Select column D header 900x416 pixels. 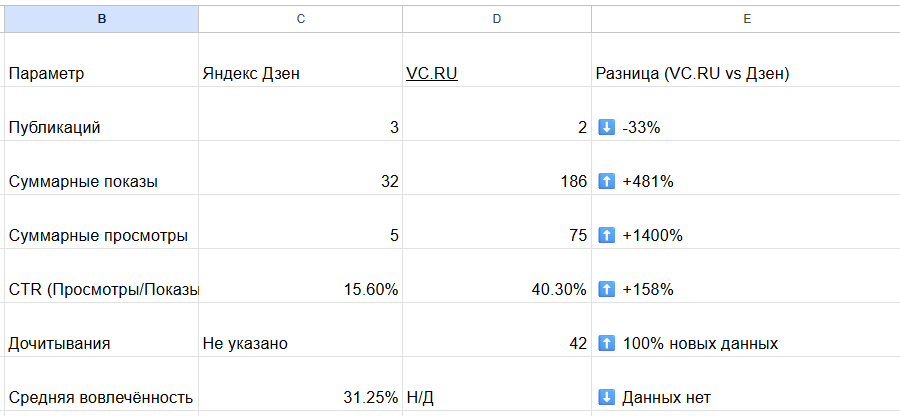497,19
